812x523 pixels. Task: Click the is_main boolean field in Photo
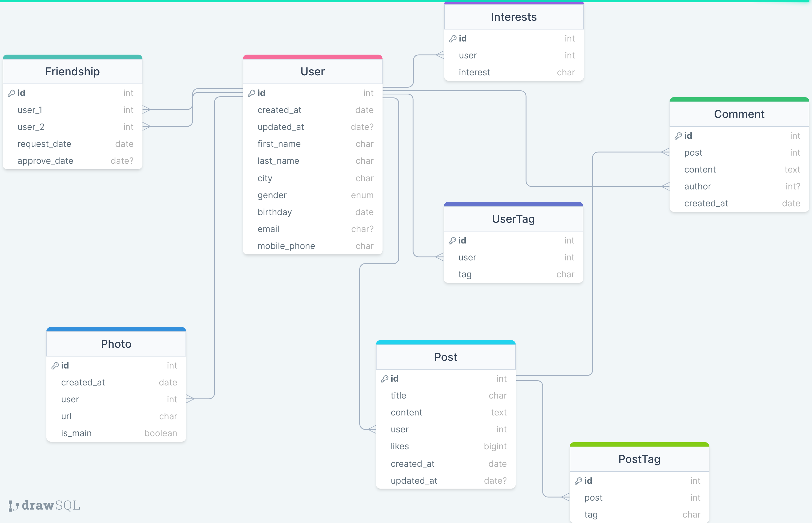(76, 433)
